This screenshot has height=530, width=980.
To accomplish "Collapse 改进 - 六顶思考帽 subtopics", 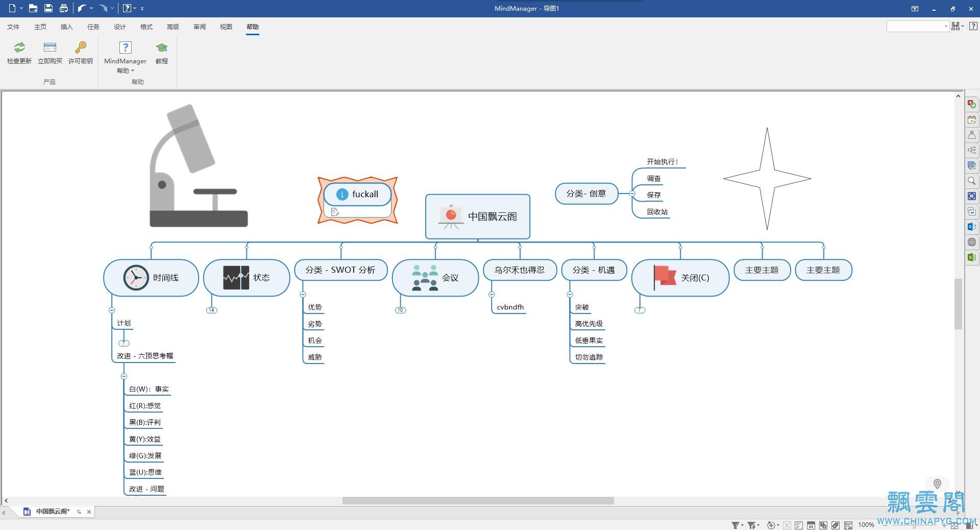I will pos(124,376).
